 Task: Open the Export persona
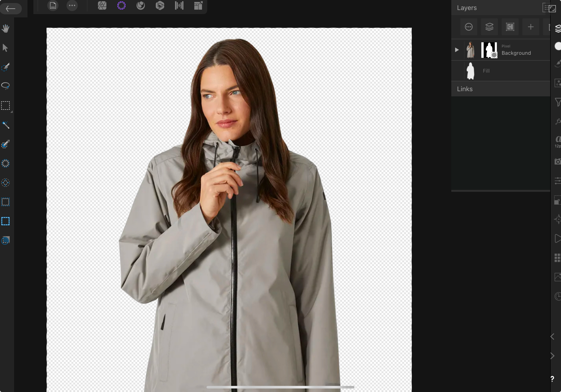pyautogui.click(x=198, y=6)
